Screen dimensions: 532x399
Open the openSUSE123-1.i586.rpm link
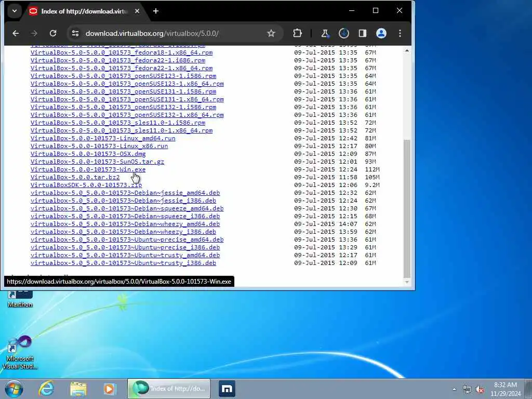pyautogui.click(x=123, y=76)
